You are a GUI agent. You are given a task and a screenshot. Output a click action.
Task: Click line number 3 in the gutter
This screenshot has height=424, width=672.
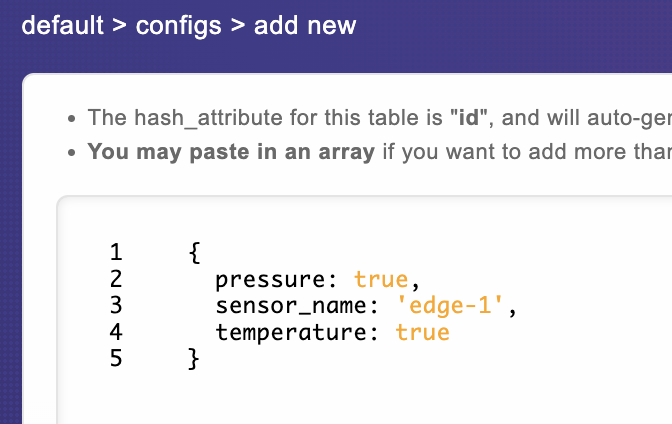[116, 306]
